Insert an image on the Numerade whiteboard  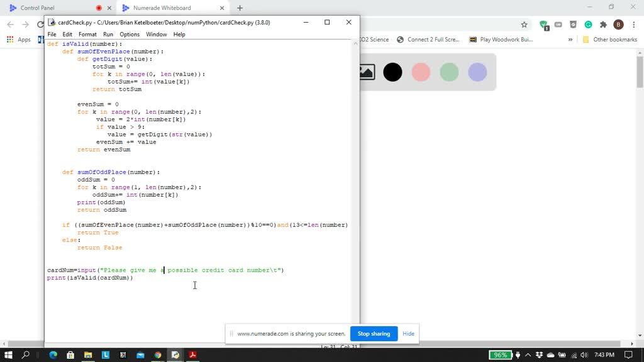click(x=367, y=72)
